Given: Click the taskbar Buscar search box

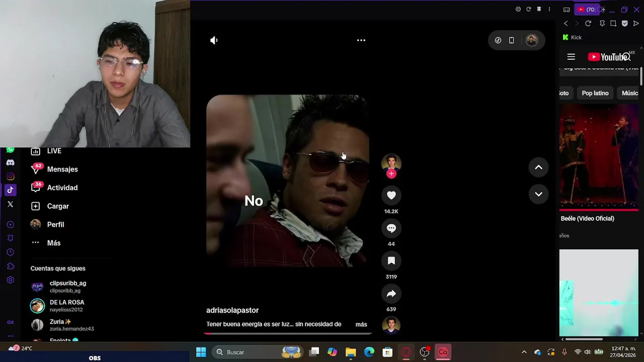Looking at the screenshot, I should coord(258,352).
